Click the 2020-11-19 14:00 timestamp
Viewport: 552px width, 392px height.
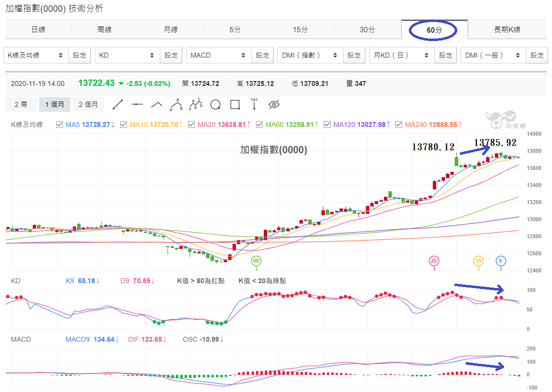(38, 84)
